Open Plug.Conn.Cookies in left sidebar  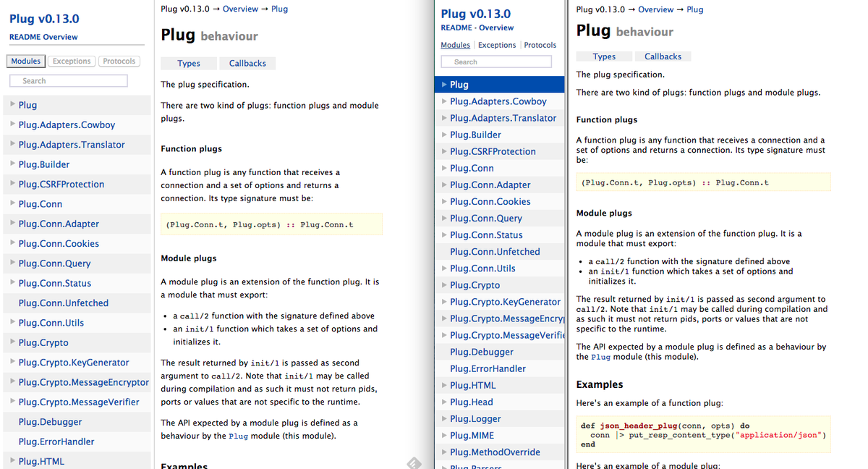59,243
